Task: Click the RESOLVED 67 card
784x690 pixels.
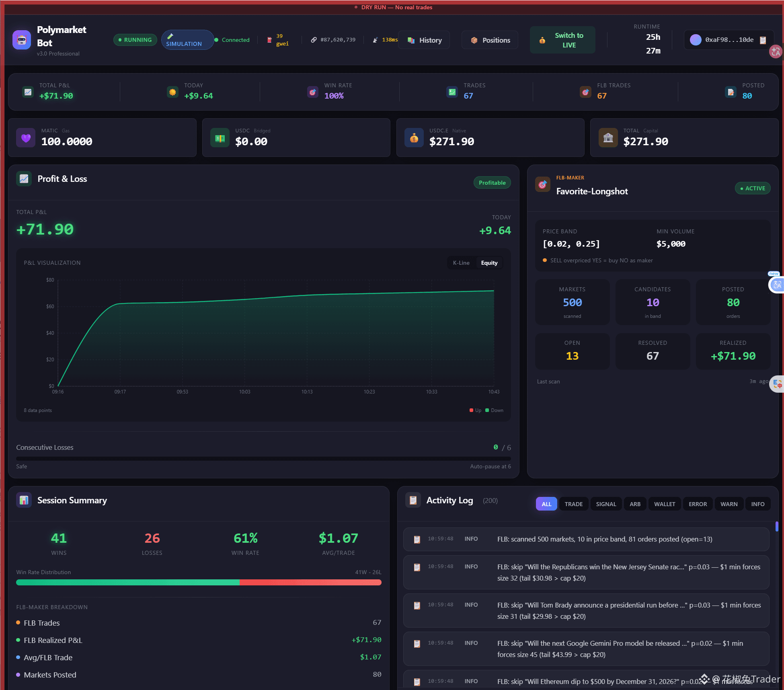Action: (653, 351)
